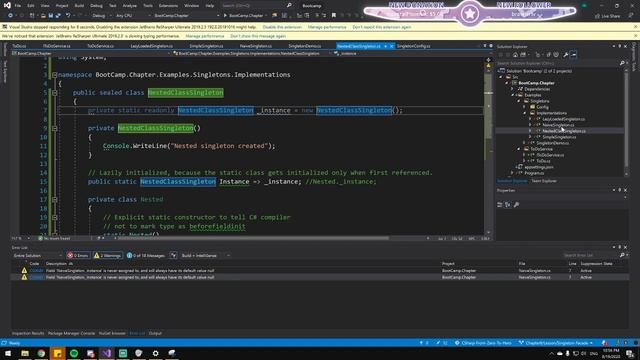Click the Preview Selected Items icon in Solution Explorer
Image resolution: width=640 pixels, height=360 pixels.
click(x=573, y=55)
